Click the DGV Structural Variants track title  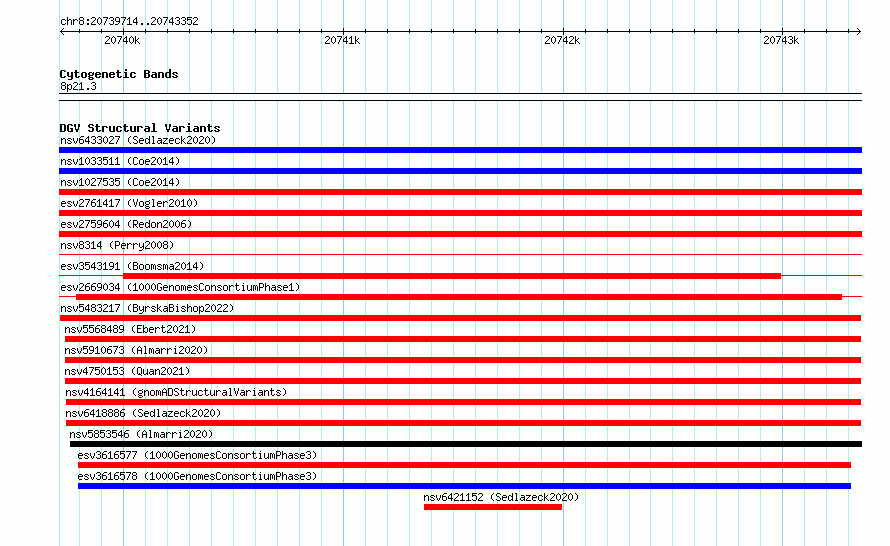tap(140, 128)
